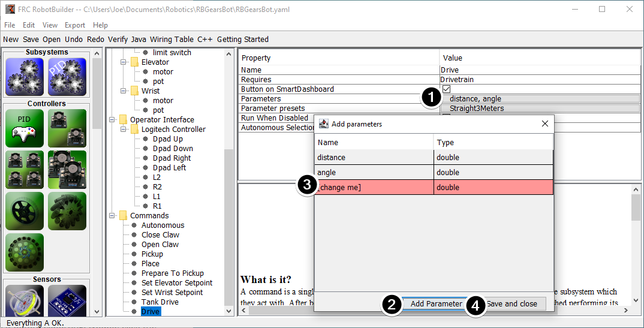Choose the round servo controller icon
The image size is (644, 328).
pyautogui.click(x=25, y=252)
